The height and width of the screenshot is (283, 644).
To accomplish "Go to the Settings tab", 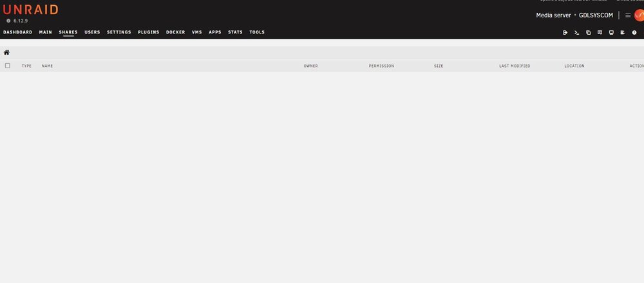I will pyautogui.click(x=119, y=32).
